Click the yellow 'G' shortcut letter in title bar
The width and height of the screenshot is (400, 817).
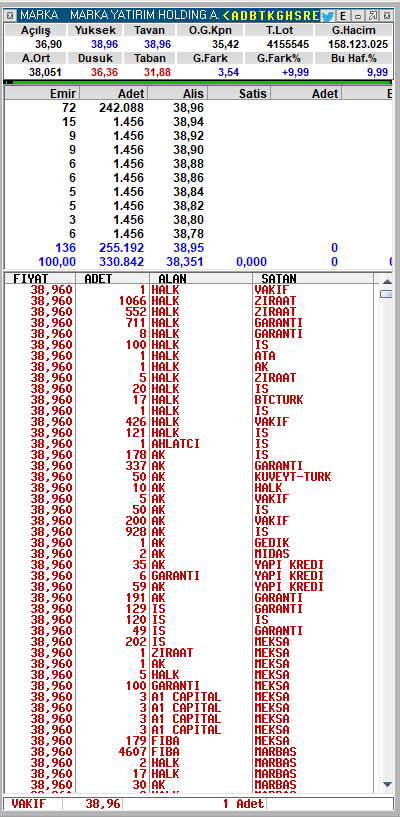point(279,16)
